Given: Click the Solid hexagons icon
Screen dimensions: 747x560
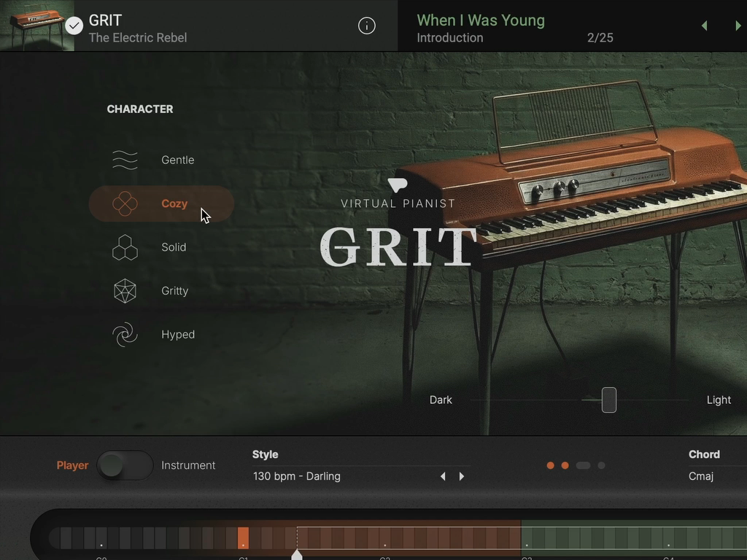Looking at the screenshot, I should (x=125, y=247).
